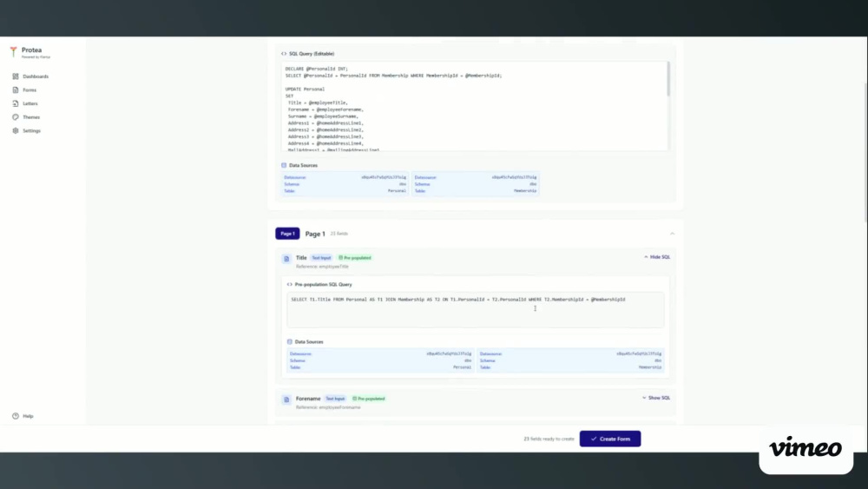Click the Page 1 badge
The width and height of the screenshot is (868, 489).
(287, 234)
